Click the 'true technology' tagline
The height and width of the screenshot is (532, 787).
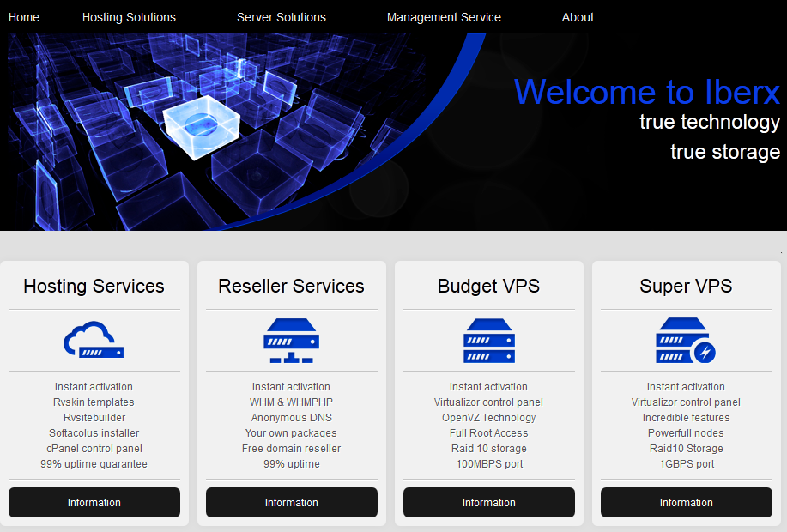710,122
